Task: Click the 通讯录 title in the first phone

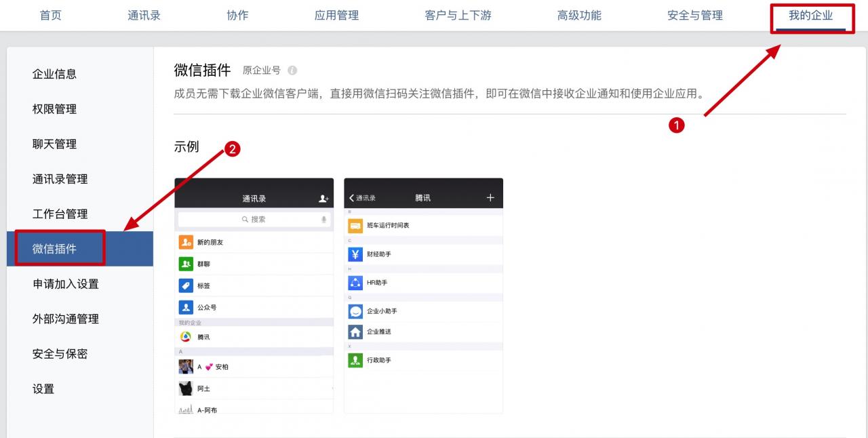Action: (x=254, y=199)
